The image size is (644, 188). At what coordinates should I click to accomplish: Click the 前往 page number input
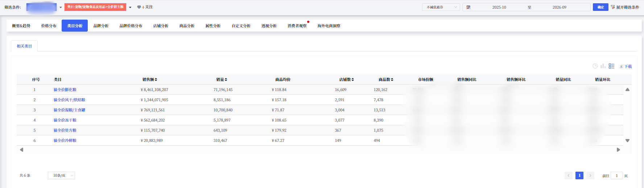617,176
